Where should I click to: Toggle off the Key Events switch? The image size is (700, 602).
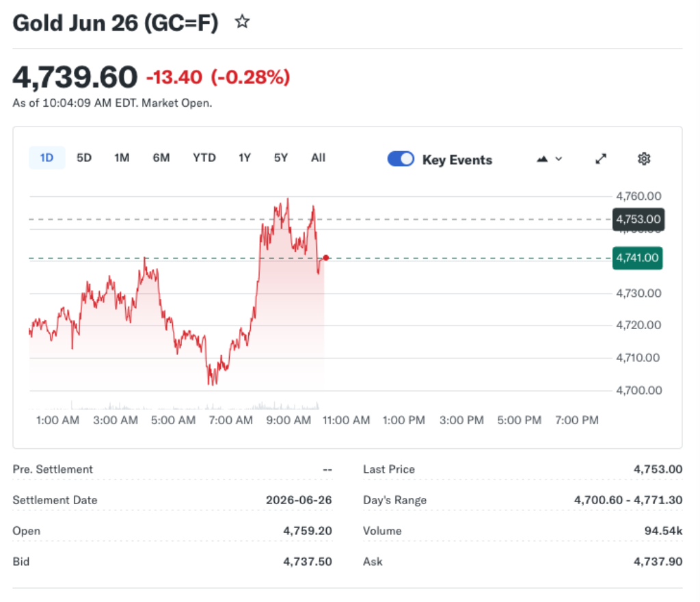[x=401, y=158]
